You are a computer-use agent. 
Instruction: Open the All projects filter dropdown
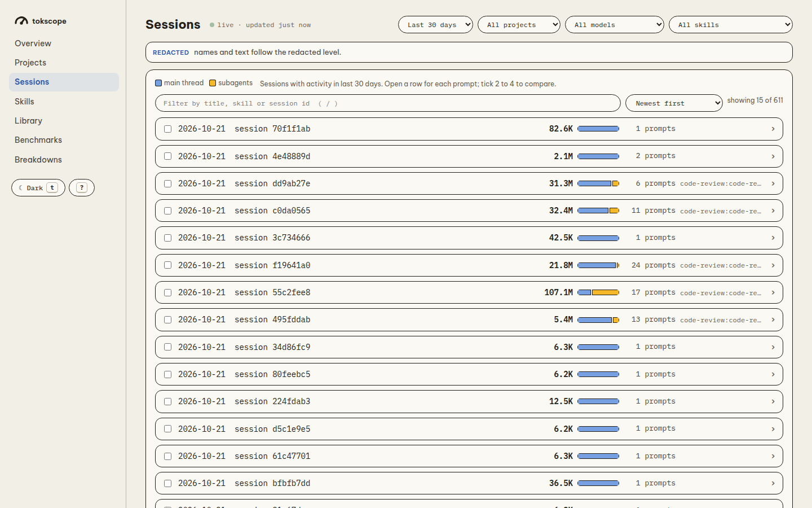pyautogui.click(x=519, y=25)
